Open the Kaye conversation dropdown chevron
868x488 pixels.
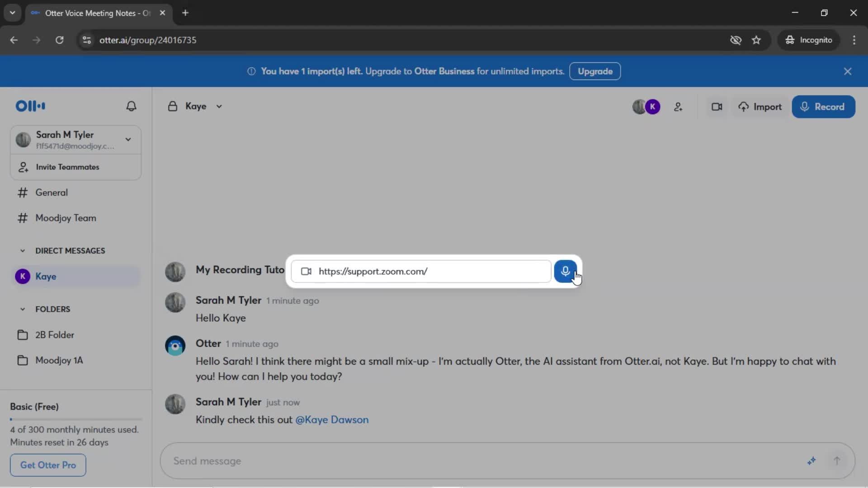[x=219, y=107]
